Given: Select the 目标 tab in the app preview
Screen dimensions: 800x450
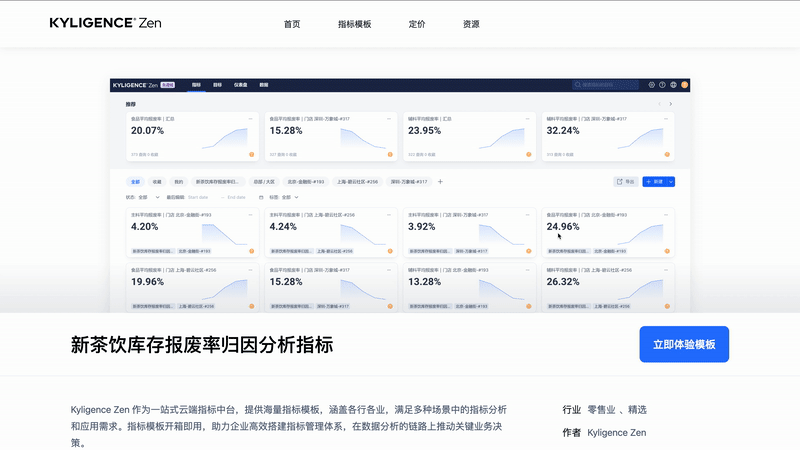Looking at the screenshot, I should coord(217,85).
